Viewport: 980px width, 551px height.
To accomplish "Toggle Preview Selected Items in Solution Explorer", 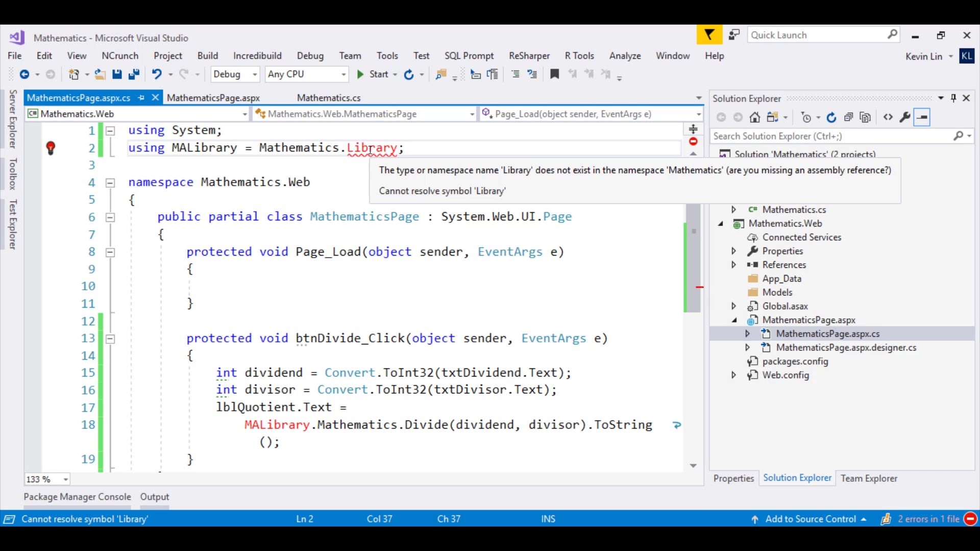I will click(x=922, y=117).
